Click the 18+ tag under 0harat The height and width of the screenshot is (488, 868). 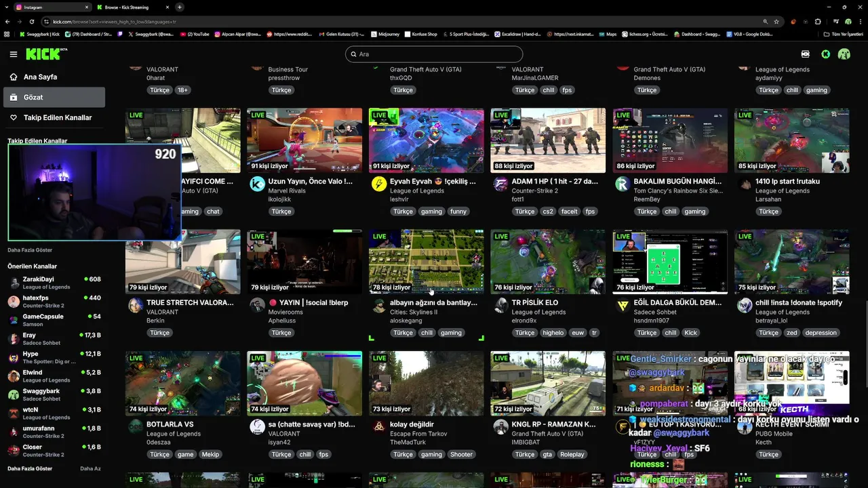(182, 90)
